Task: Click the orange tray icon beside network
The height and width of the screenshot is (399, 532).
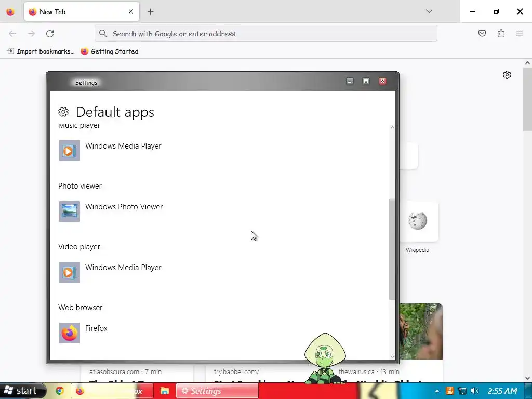Action: coord(450,391)
